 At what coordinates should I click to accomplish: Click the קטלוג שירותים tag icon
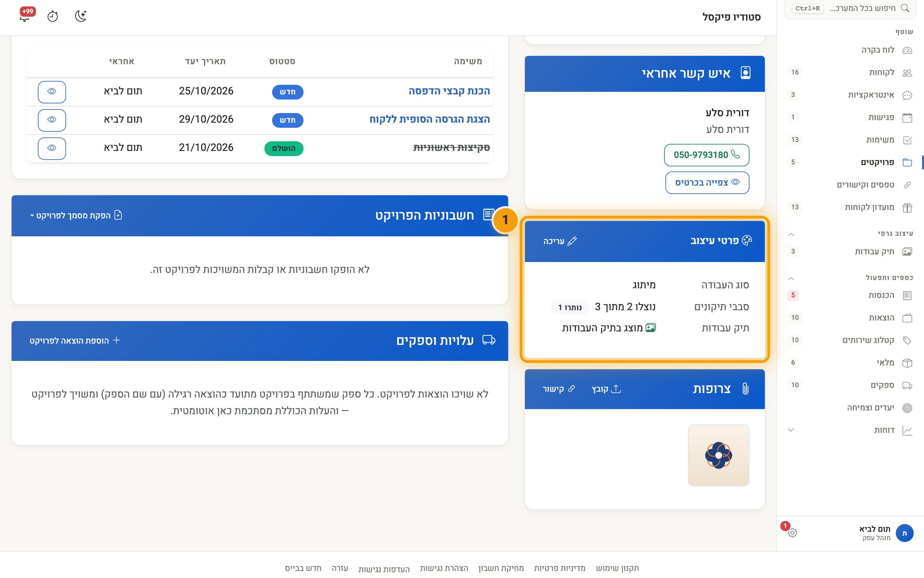coord(907,340)
